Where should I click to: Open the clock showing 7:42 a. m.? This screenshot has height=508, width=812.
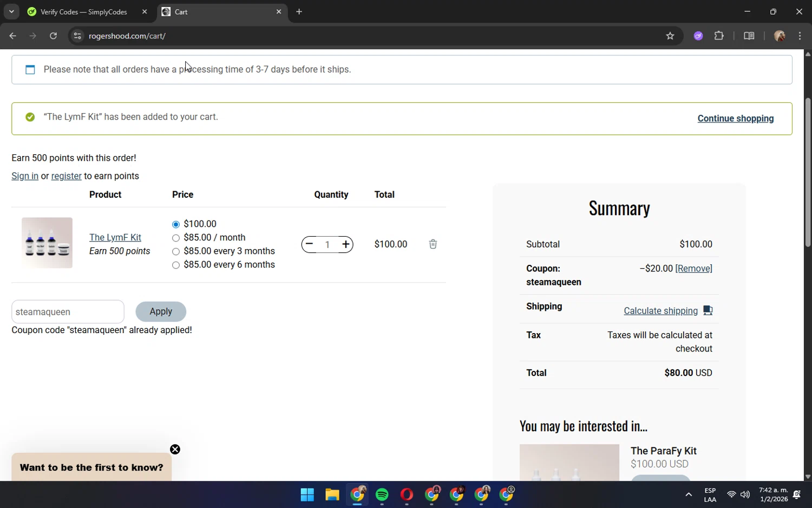click(774, 494)
